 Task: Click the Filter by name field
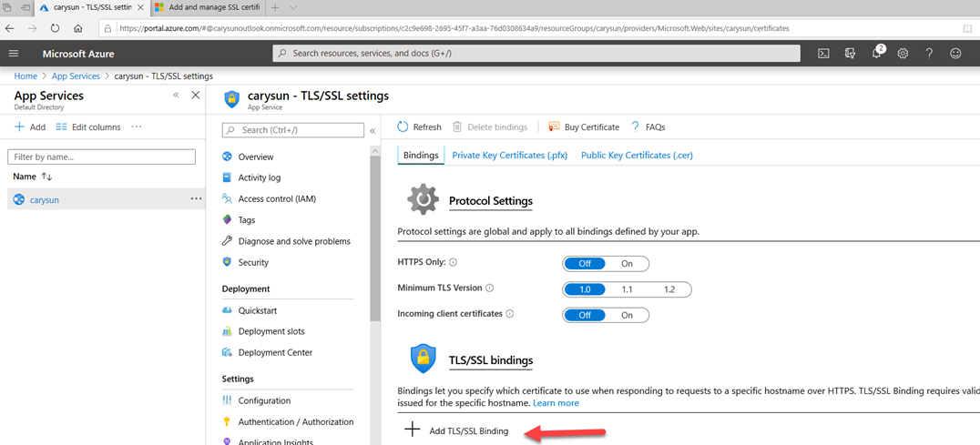coord(101,157)
